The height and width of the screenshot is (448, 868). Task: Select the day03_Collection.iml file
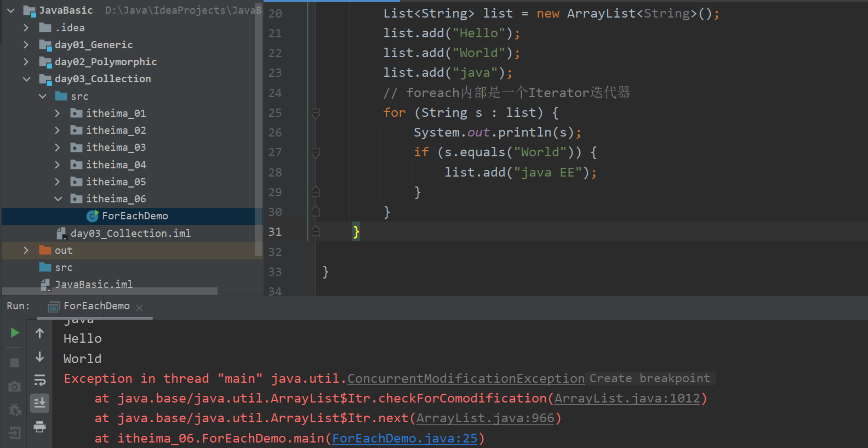(x=130, y=233)
